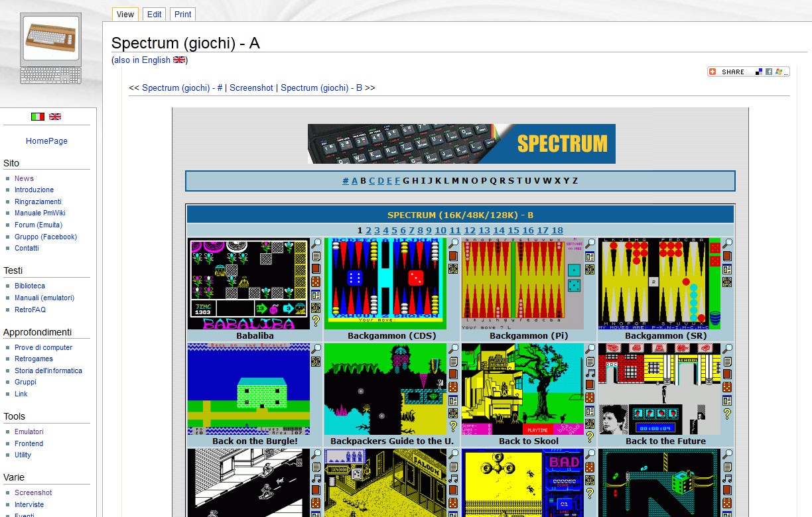Open News in the sidebar
812x517 pixels.
point(24,178)
